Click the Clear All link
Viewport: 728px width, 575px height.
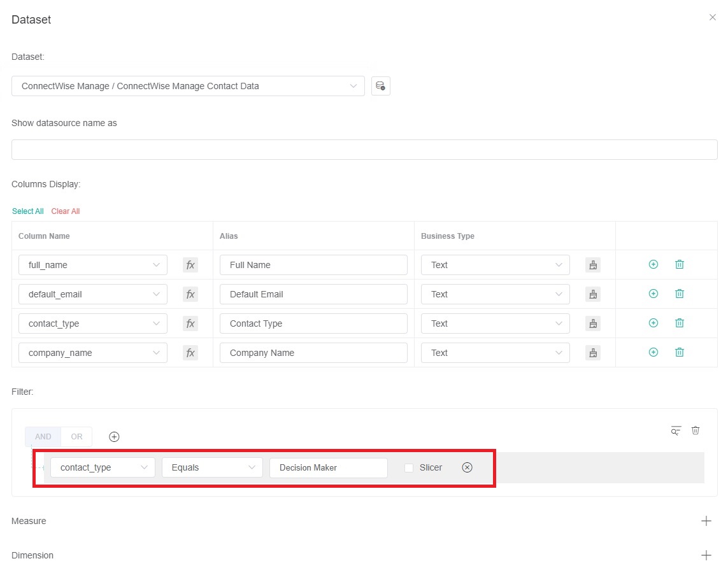pos(65,211)
